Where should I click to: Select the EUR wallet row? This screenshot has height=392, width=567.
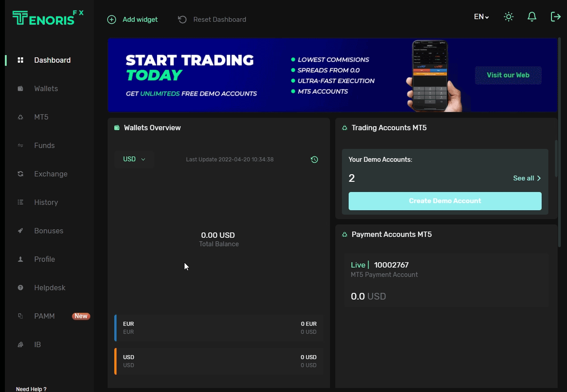pyautogui.click(x=219, y=328)
